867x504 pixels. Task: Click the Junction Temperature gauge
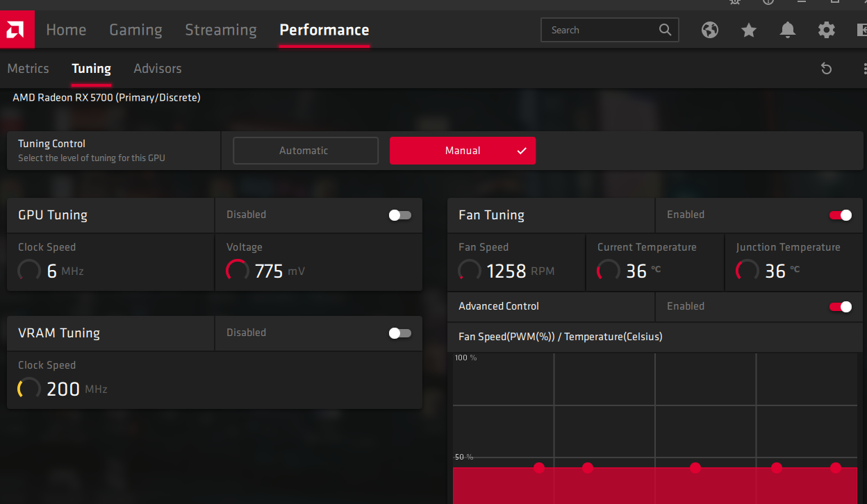748,271
